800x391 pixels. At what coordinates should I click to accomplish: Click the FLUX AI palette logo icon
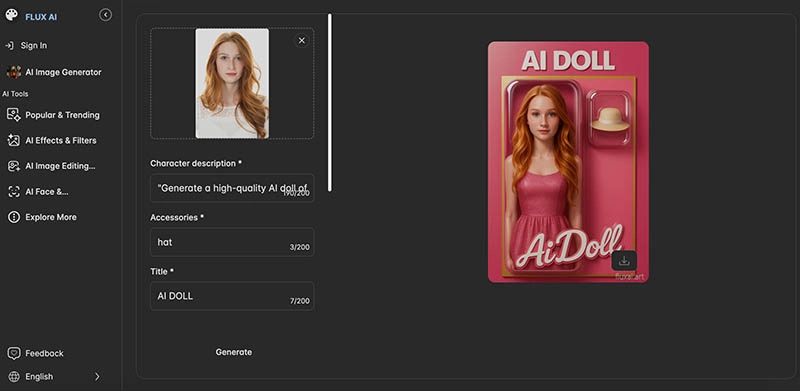pos(11,15)
